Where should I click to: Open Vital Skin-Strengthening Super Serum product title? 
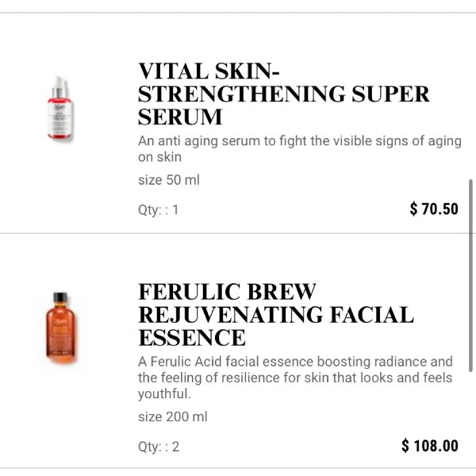pyautogui.click(x=283, y=94)
